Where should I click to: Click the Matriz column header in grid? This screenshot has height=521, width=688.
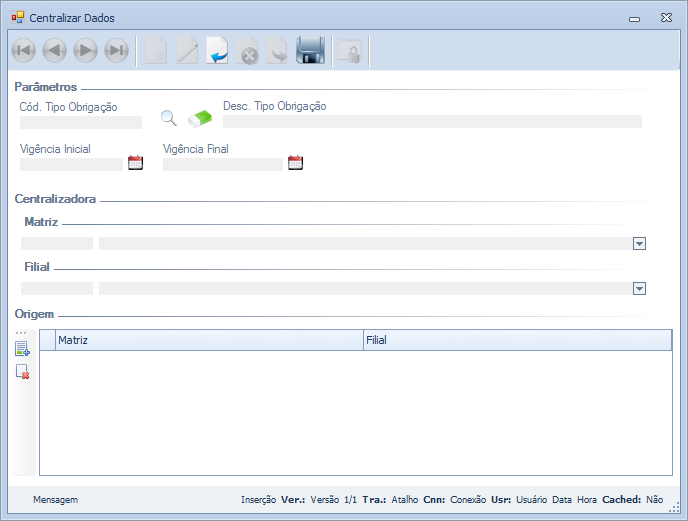(209, 340)
